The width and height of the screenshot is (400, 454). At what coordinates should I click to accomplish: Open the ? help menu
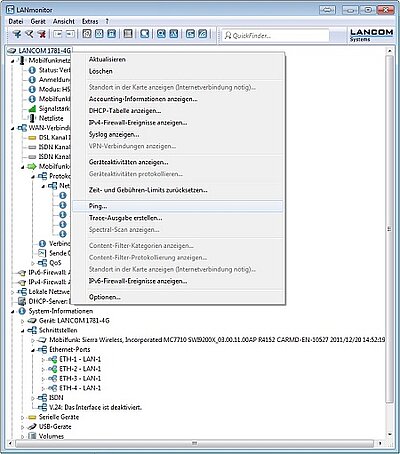[107, 21]
